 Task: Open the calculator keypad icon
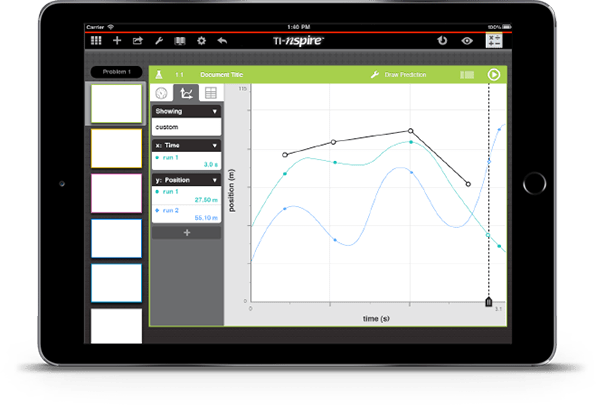494,40
